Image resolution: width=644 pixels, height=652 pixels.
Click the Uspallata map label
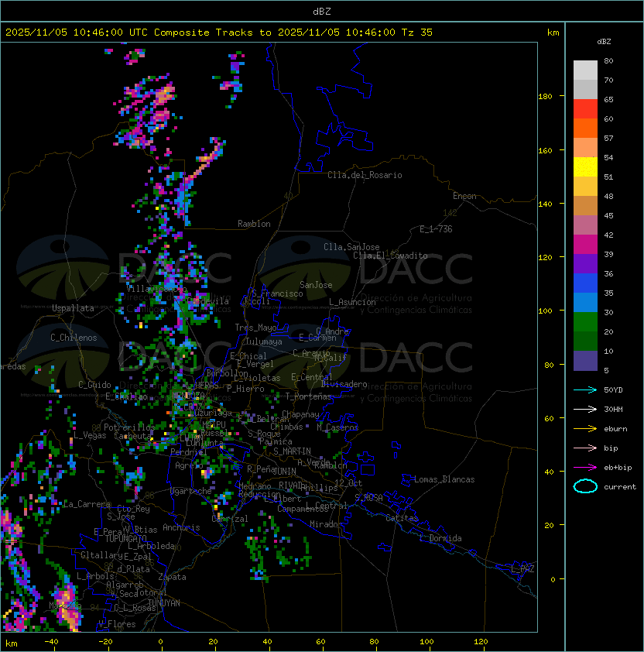73,308
